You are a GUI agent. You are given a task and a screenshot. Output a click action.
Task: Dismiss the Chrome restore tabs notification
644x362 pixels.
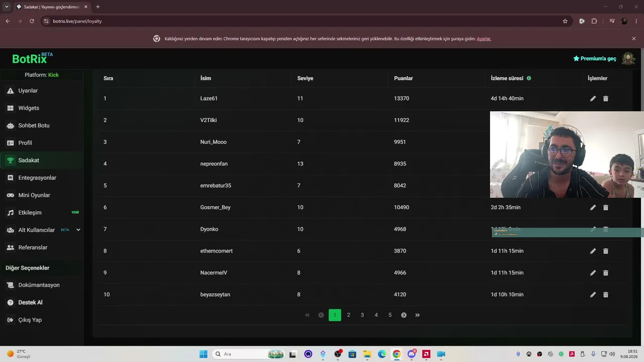[x=634, y=39]
